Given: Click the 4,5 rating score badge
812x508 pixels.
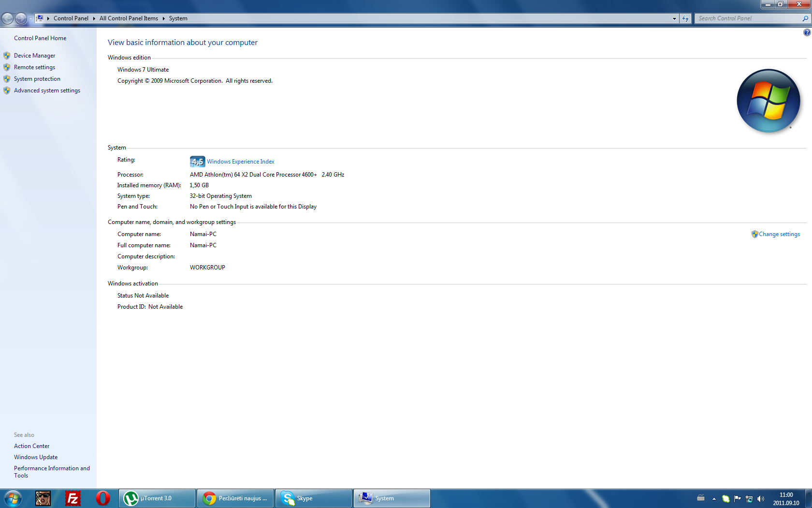Looking at the screenshot, I should coord(197,162).
